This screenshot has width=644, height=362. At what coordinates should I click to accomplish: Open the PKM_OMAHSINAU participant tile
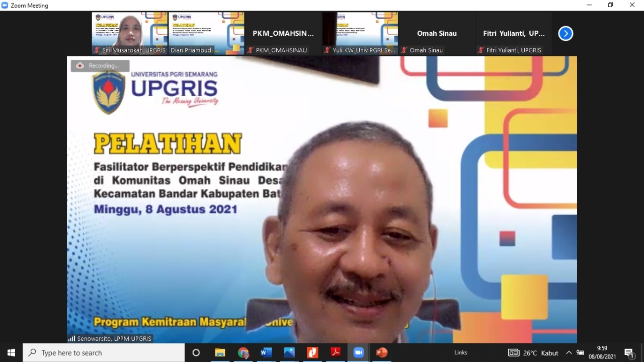283,33
